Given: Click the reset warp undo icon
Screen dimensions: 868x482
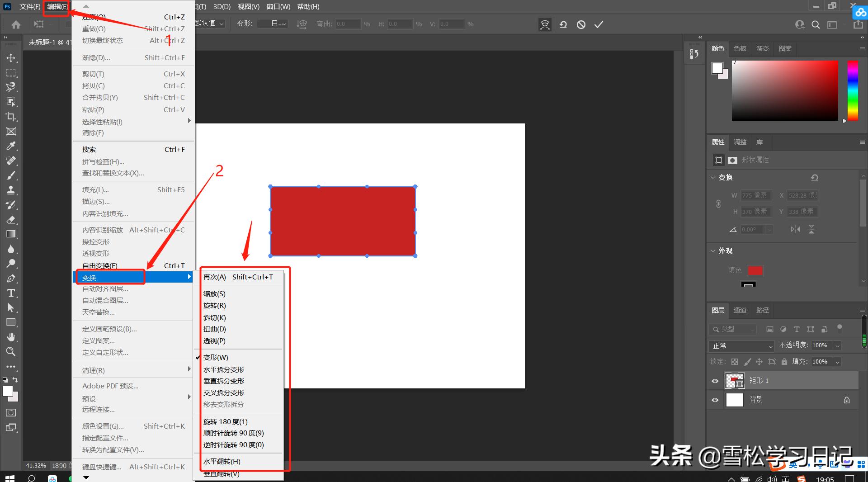Looking at the screenshot, I should (563, 24).
